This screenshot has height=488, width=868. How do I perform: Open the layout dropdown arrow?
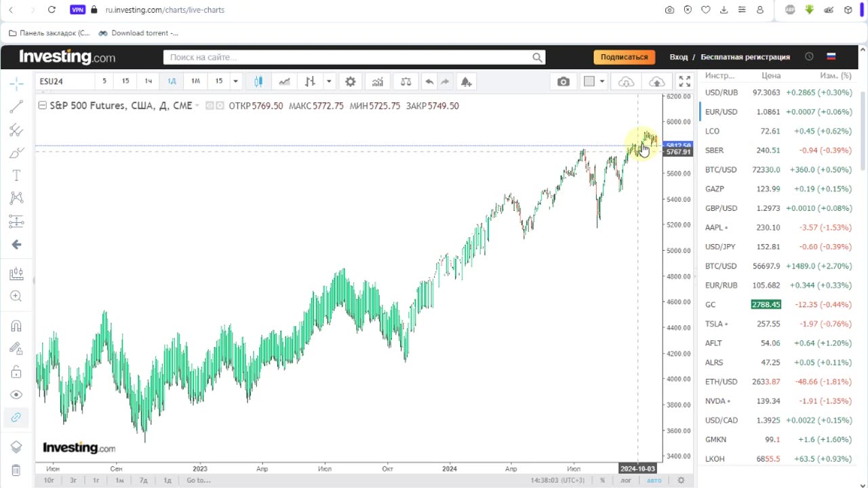[602, 81]
